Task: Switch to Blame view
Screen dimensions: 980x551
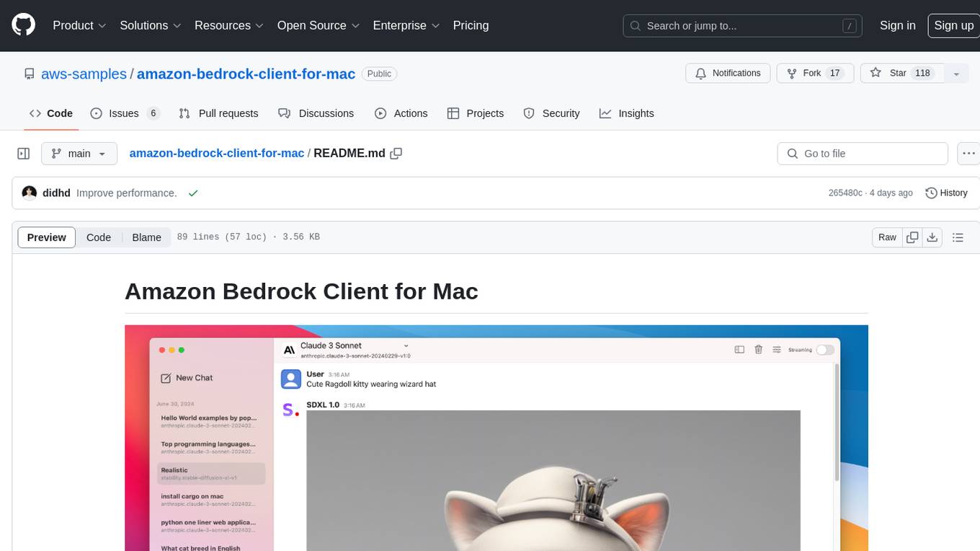Action: tap(146, 237)
